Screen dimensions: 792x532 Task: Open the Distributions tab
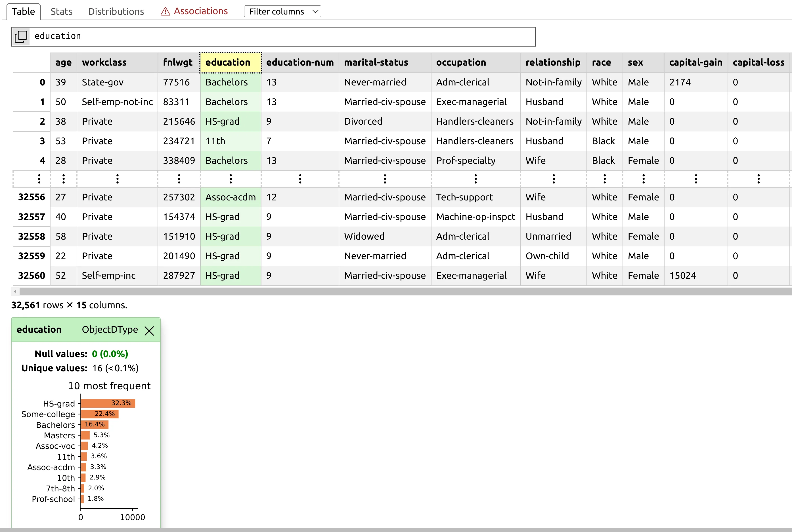click(116, 12)
